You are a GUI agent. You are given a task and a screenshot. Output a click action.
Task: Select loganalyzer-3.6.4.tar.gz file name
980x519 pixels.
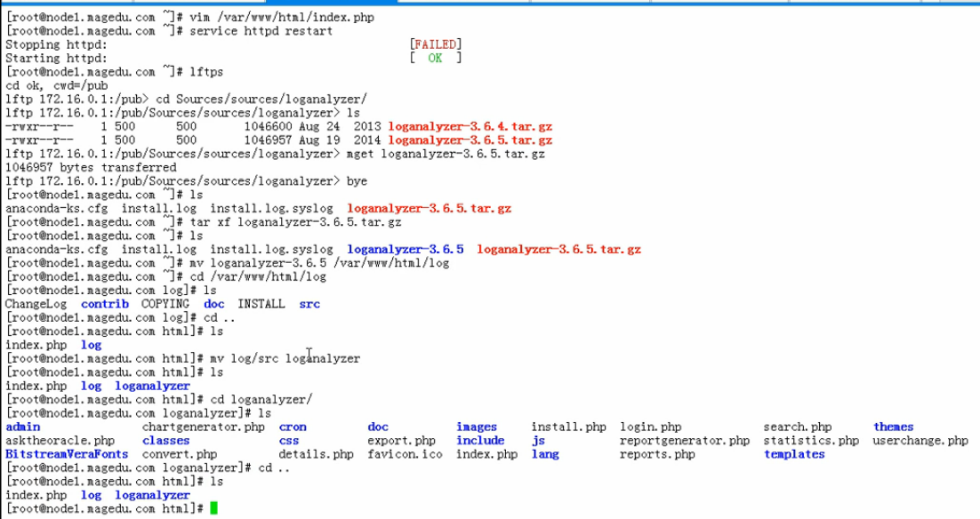470,127
